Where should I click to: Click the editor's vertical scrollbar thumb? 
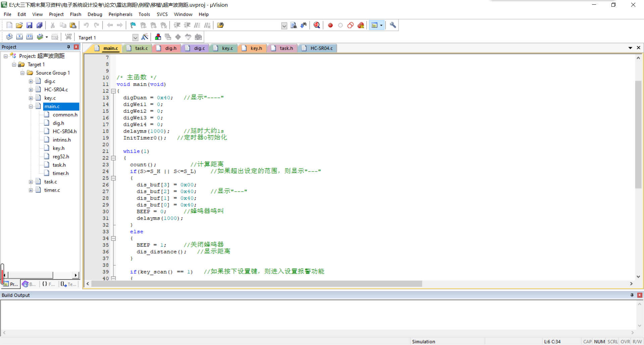tap(638, 134)
